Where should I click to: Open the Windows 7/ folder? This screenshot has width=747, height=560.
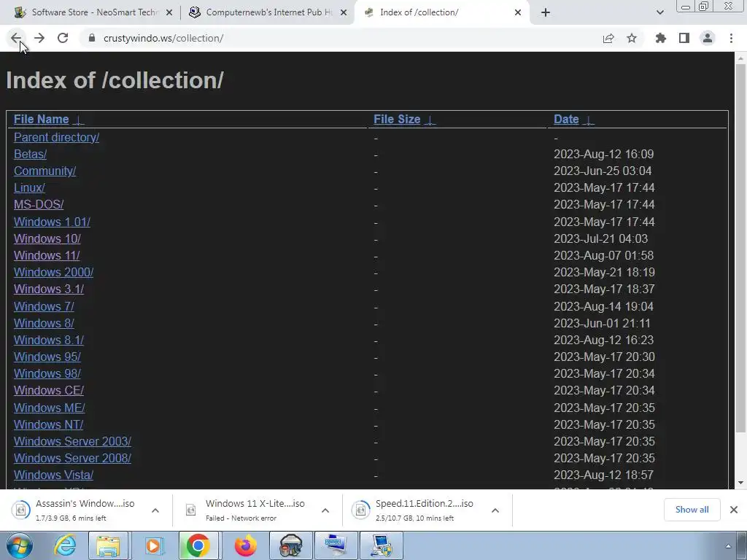click(x=44, y=306)
